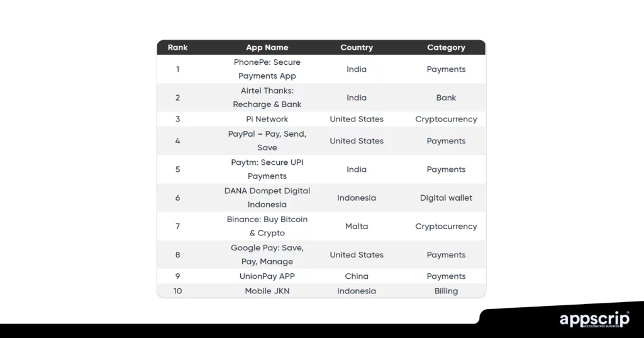Image resolution: width=644 pixels, height=338 pixels.
Task: Click Binance: Buy Bitcoin & Crypto
Action: tap(267, 226)
